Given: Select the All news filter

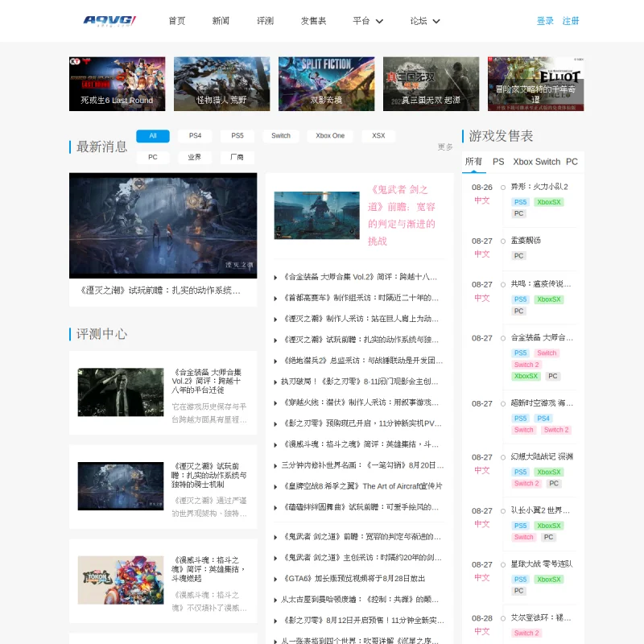Looking at the screenshot, I should 153,136.
